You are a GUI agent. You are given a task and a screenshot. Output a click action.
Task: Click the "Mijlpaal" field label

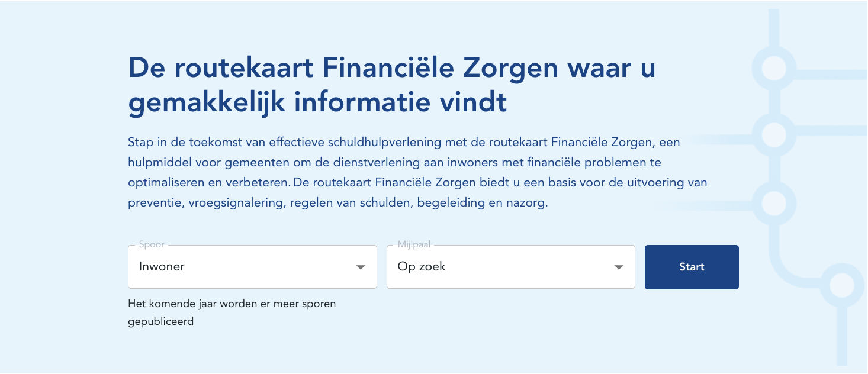[414, 244]
